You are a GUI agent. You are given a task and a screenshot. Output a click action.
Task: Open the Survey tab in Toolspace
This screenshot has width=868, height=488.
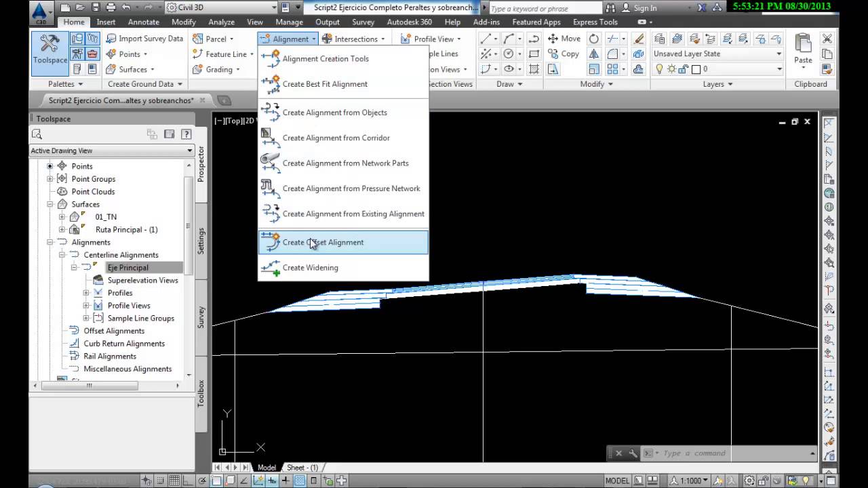pyautogui.click(x=201, y=317)
